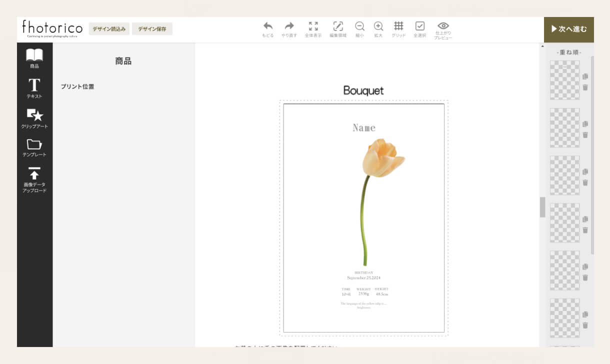Click the edit area (編集領域) icon
Image resolution: width=610 pixels, height=364 pixels.
[338, 26]
